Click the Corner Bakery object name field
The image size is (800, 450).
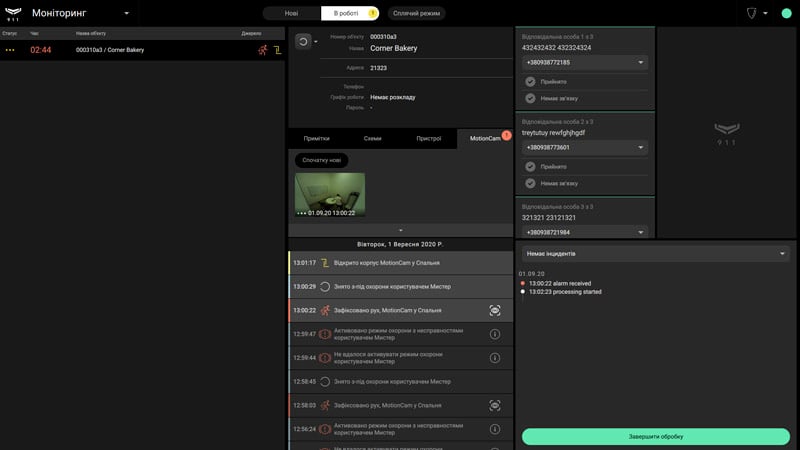(393, 48)
